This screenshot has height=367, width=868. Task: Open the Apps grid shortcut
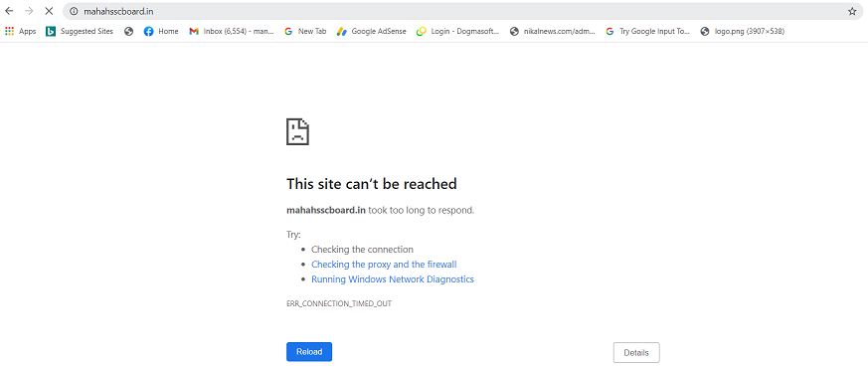[21, 32]
